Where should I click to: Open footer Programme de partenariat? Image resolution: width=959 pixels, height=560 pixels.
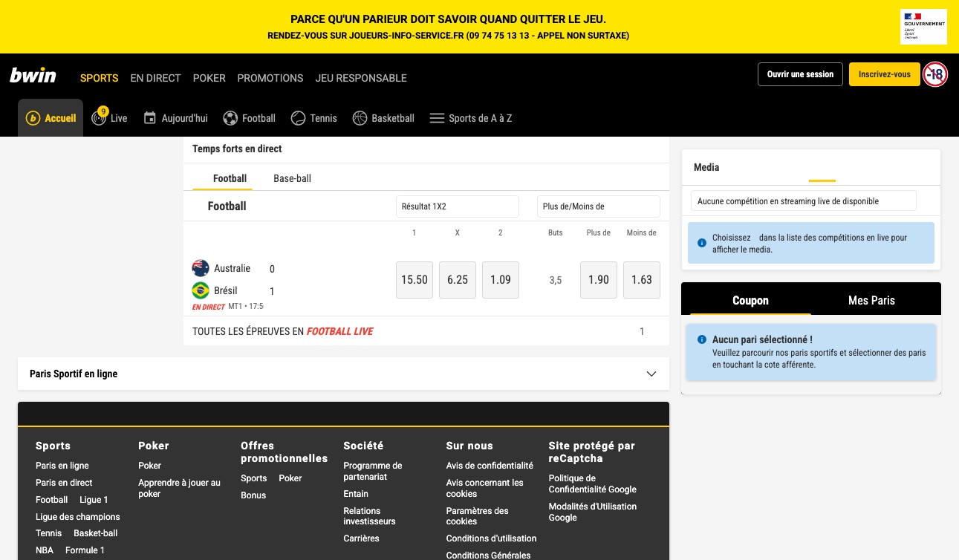click(372, 471)
